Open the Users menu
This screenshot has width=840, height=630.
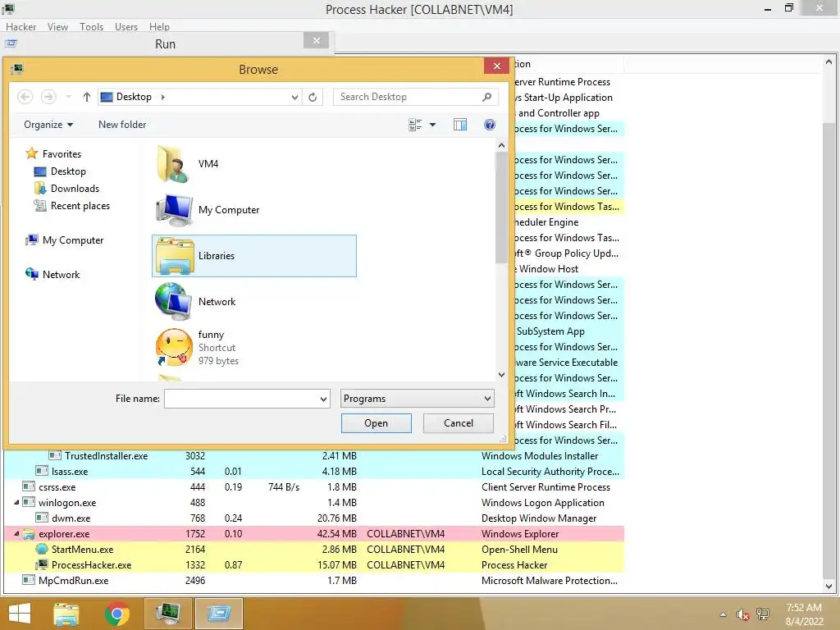tap(126, 27)
